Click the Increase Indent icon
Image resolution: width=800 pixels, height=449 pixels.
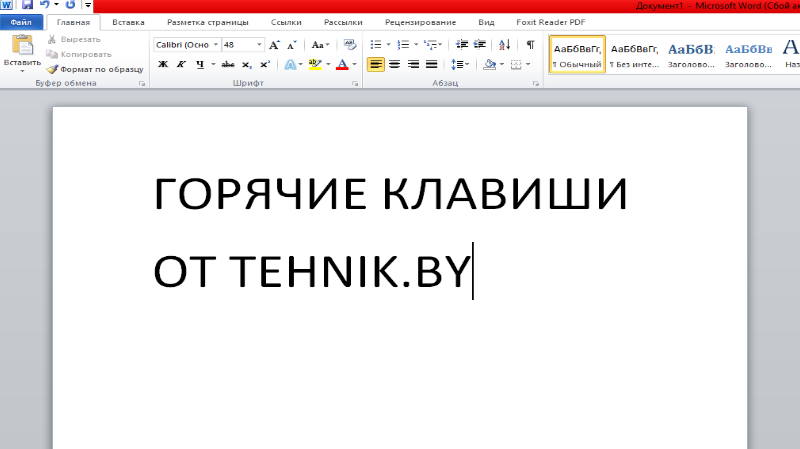click(x=480, y=45)
